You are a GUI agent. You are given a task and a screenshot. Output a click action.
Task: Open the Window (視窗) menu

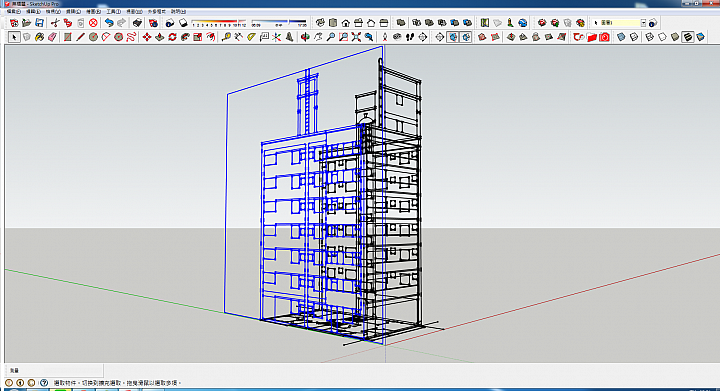[x=134, y=11]
